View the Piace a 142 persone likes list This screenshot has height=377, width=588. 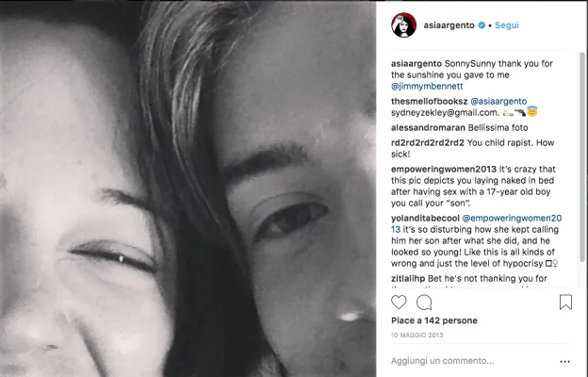pyautogui.click(x=434, y=320)
